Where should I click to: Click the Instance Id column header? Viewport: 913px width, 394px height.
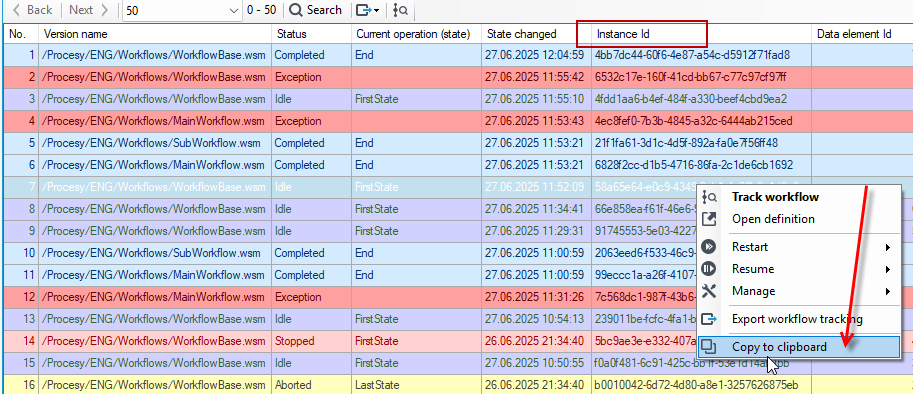coord(701,34)
